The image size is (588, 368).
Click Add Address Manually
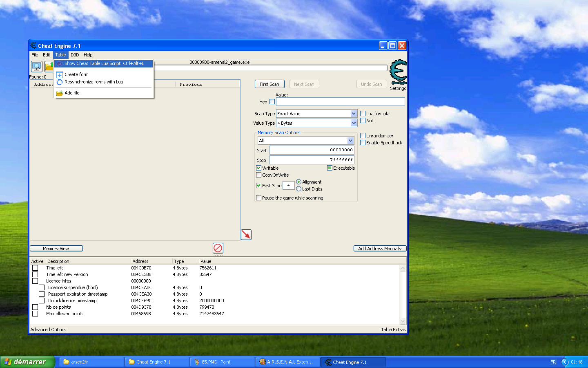point(380,249)
